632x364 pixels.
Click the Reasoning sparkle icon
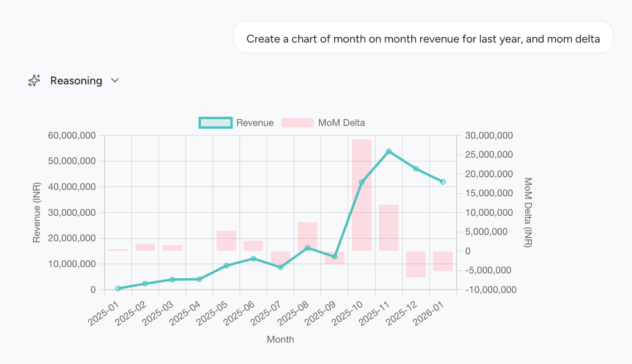[34, 81]
